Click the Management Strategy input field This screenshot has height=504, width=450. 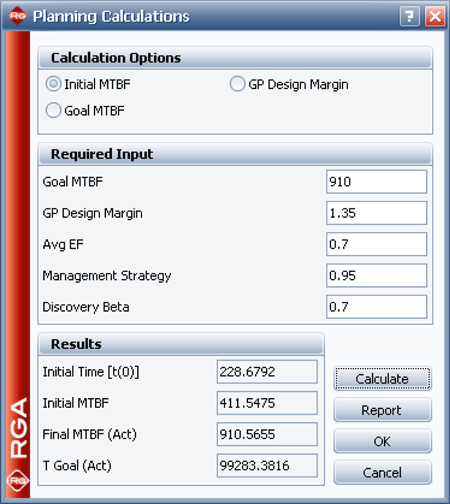pos(377,276)
